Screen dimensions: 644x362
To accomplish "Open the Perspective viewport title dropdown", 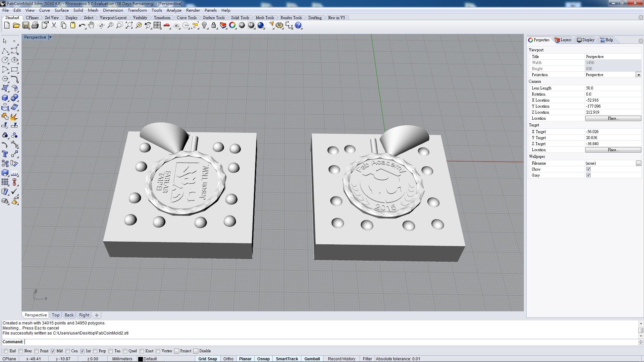I will click(x=50, y=37).
